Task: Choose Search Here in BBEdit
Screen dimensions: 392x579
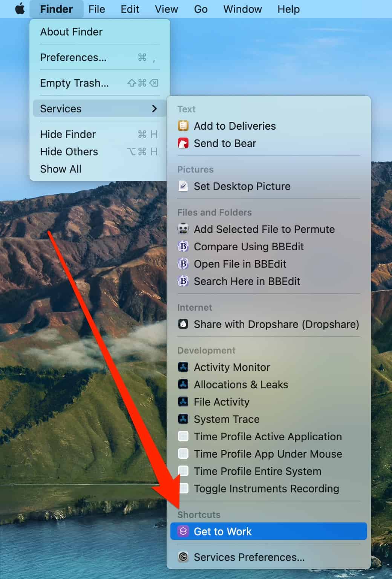Action: coord(268,281)
